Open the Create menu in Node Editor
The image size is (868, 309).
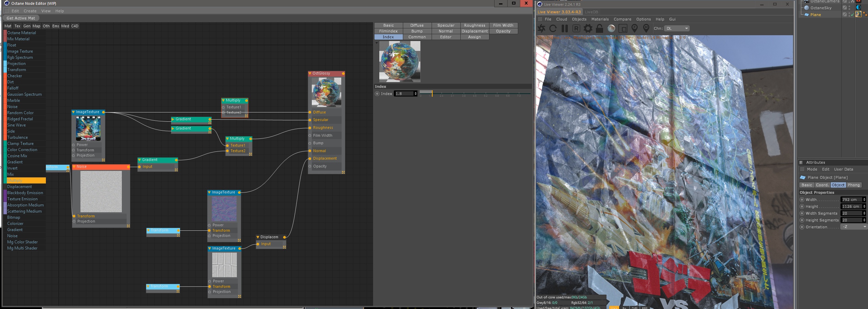(30, 11)
